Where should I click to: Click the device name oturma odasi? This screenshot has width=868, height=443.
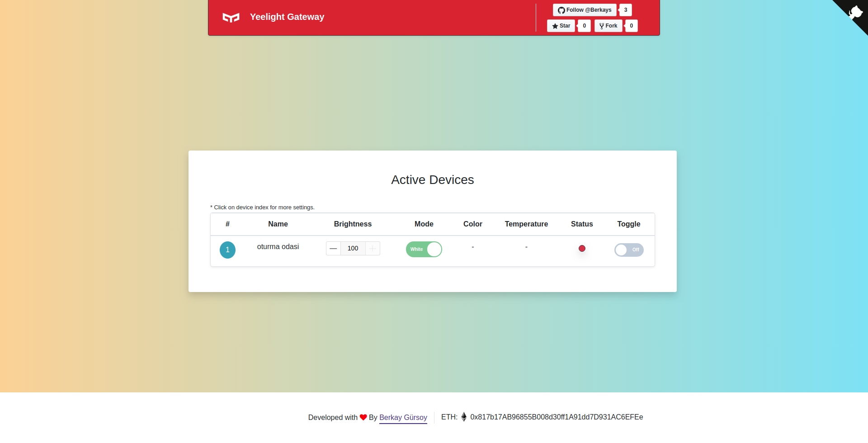[278, 246]
